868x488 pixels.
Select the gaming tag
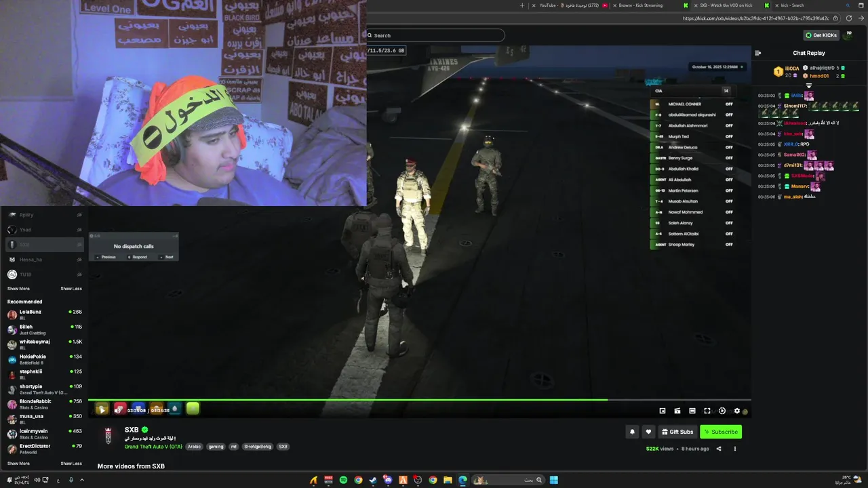(216, 447)
